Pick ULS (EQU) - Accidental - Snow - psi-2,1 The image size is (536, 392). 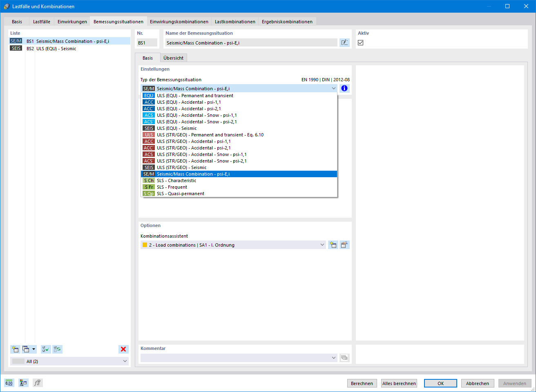tap(239, 122)
